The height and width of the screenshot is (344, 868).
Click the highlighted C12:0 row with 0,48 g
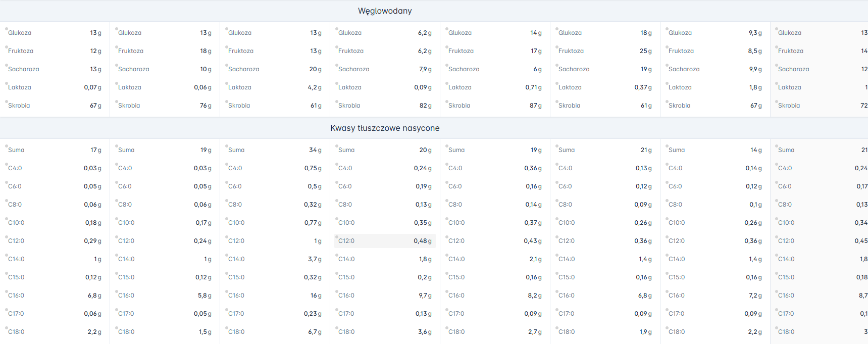tap(385, 241)
